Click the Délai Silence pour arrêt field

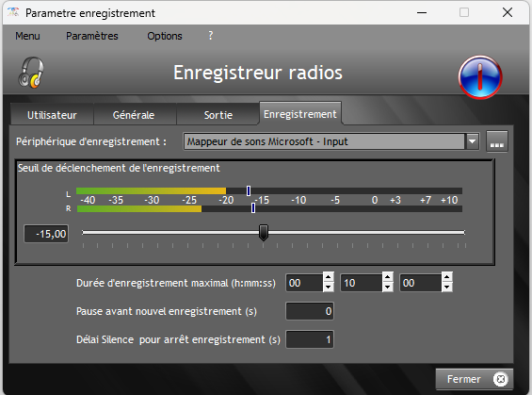[x=310, y=339]
